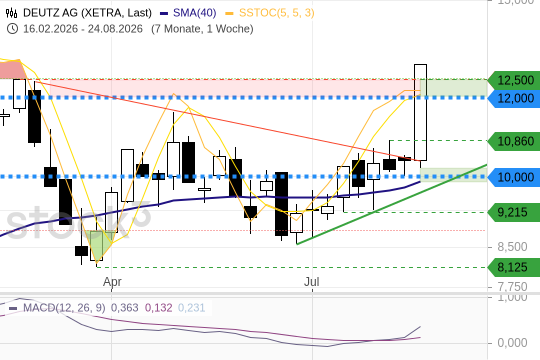Select the DEUTZ AG (XETRA, Last) title
540x360 pixels.
pos(87,13)
